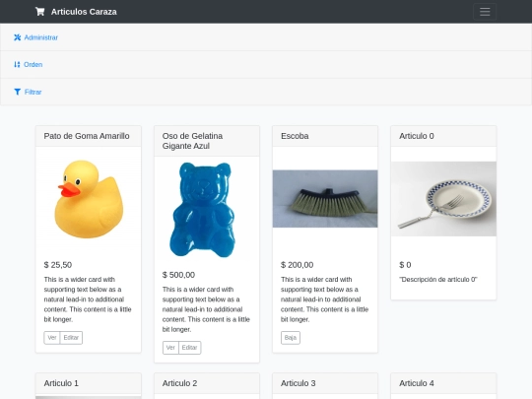Screen dimensions: 532x399
Task: Click the Administrar tools icon
Action: click(x=18, y=37)
